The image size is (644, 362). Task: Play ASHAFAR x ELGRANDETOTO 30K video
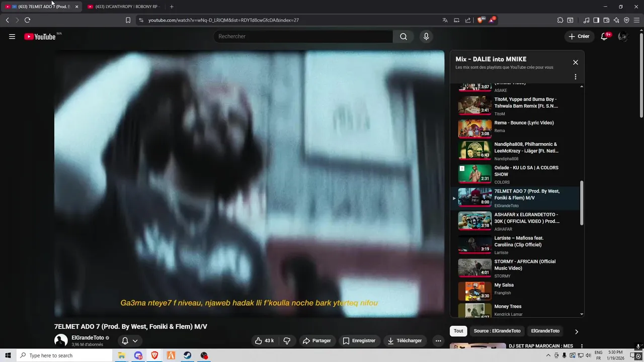point(515,222)
